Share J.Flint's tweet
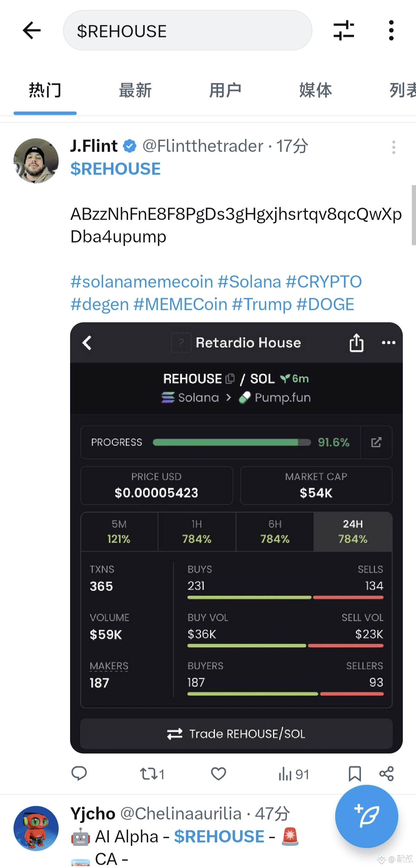 pyautogui.click(x=387, y=774)
